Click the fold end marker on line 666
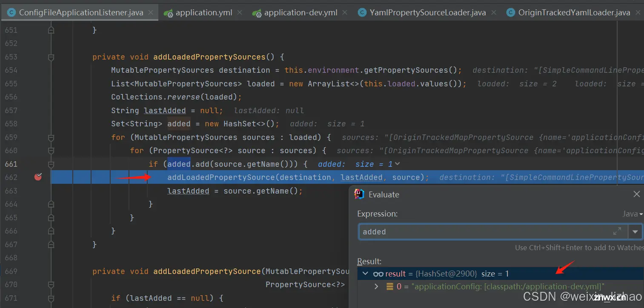The height and width of the screenshot is (308, 644). [51, 231]
